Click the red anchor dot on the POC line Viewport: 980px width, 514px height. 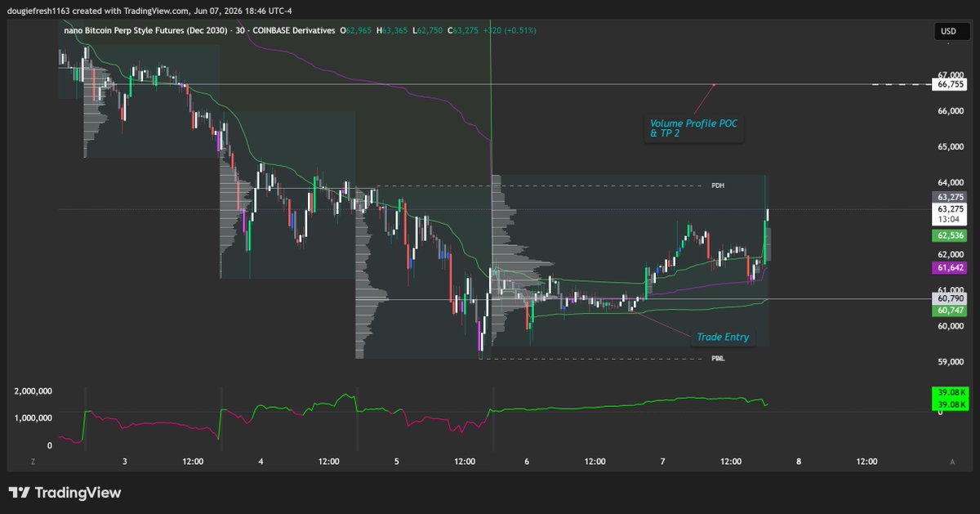(x=715, y=84)
